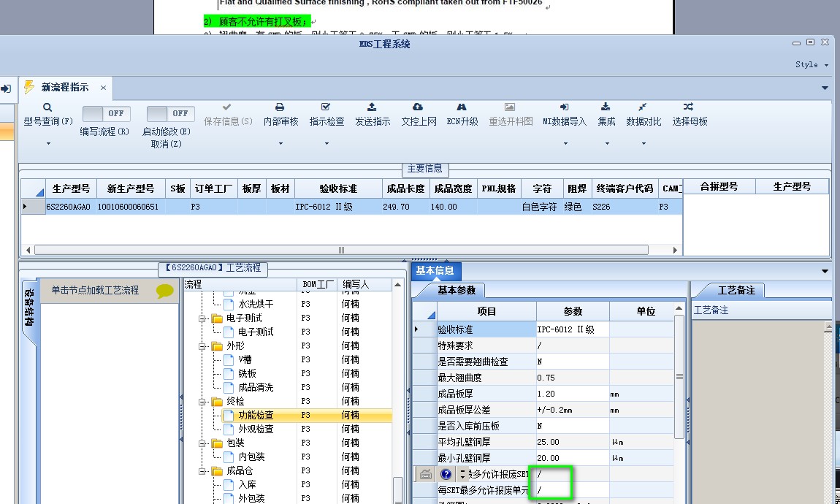The image size is (840, 504).
Task: Click the 6S2260AGA0 cell
Action: click(71, 207)
